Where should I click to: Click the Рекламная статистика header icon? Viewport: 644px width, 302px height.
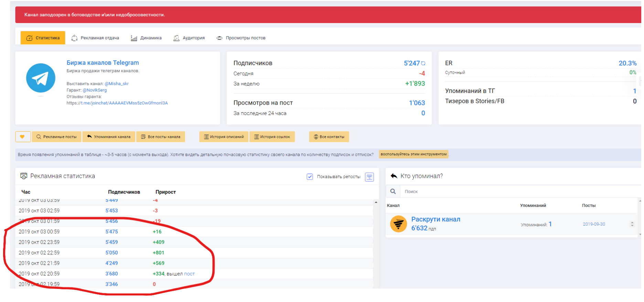click(x=24, y=176)
